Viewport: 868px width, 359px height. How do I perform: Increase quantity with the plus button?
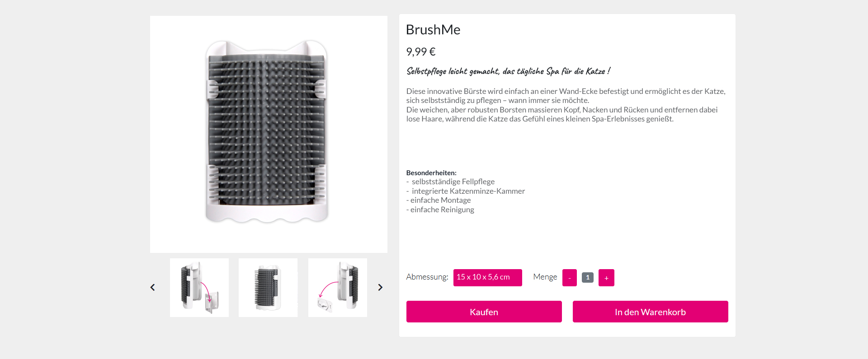click(x=606, y=278)
